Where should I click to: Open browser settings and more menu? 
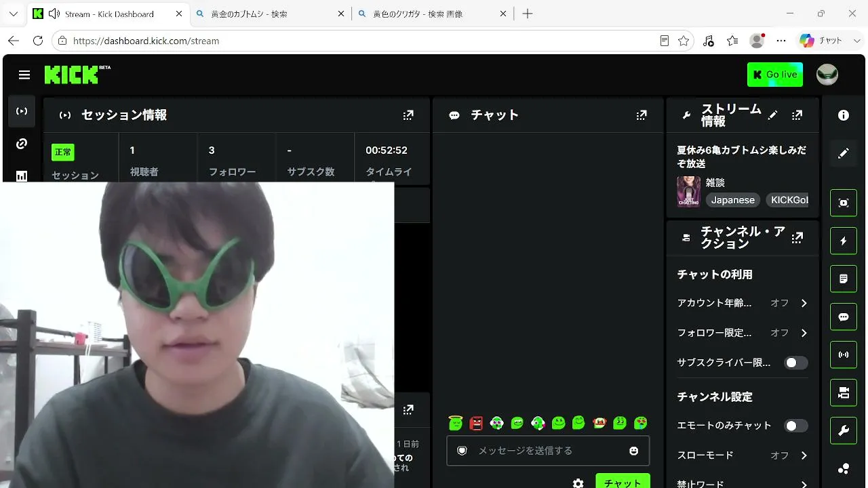pos(782,41)
